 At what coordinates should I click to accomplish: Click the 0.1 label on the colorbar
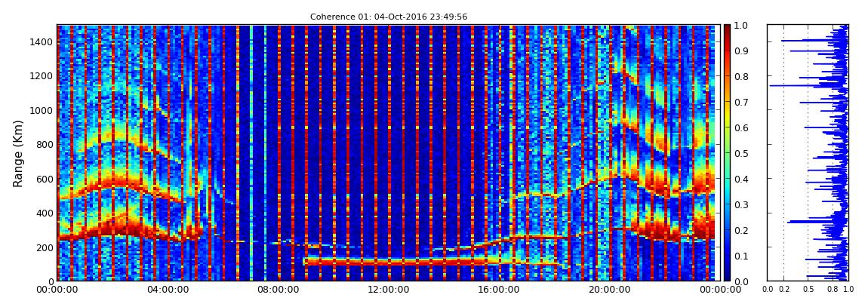click(x=741, y=256)
